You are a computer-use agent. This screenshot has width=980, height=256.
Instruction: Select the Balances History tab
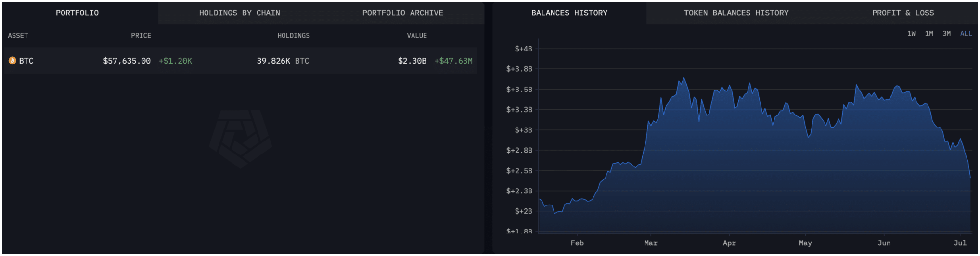[x=569, y=13]
